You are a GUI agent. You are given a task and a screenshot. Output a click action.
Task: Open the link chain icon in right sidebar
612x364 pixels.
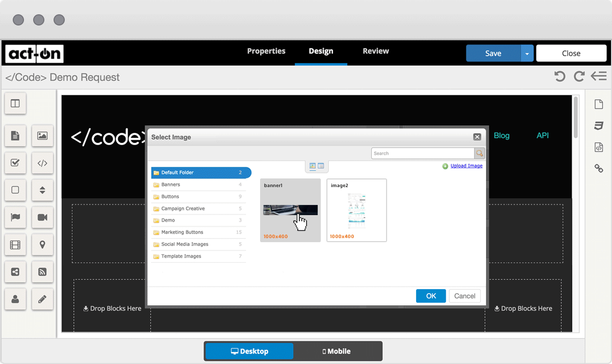(x=599, y=168)
